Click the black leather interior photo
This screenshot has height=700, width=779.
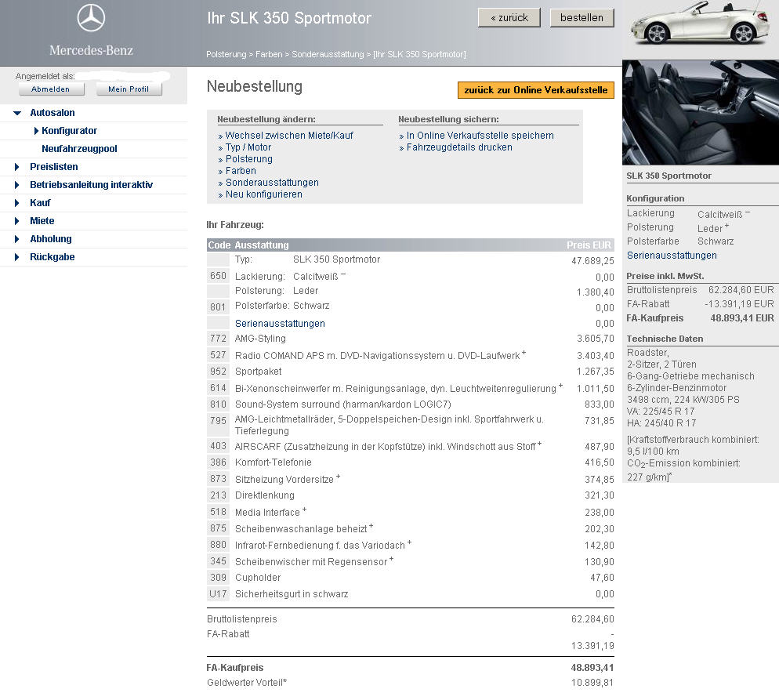pos(700,111)
